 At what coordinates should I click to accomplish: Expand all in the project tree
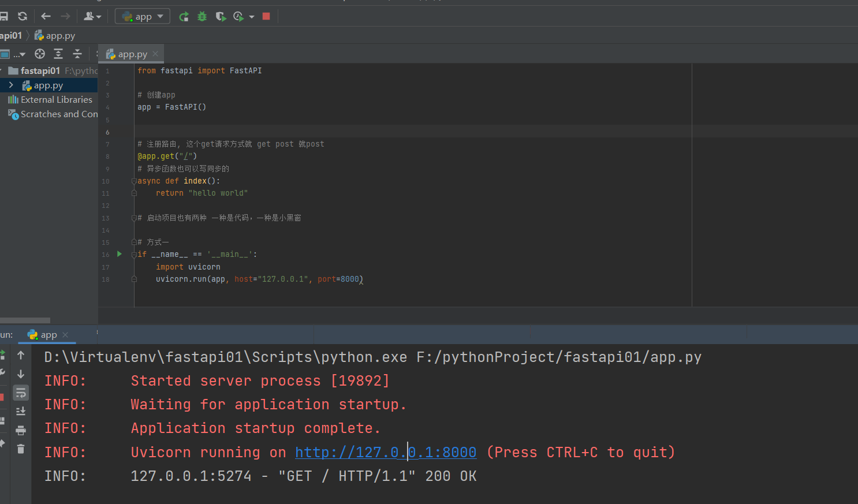(x=58, y=54)
